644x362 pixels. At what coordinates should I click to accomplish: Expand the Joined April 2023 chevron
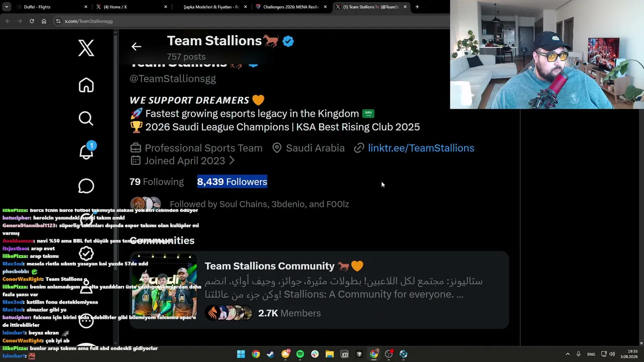232,161
